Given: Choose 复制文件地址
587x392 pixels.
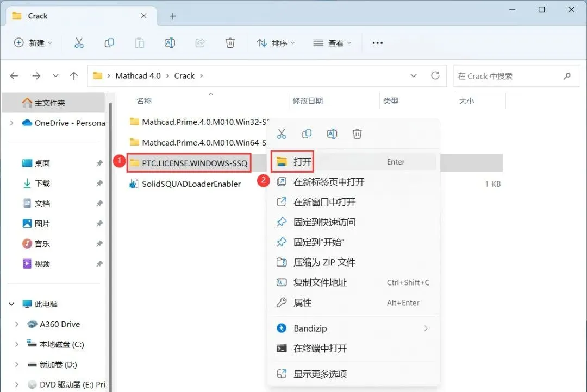Looking at the screenshot, I should 354,282.
